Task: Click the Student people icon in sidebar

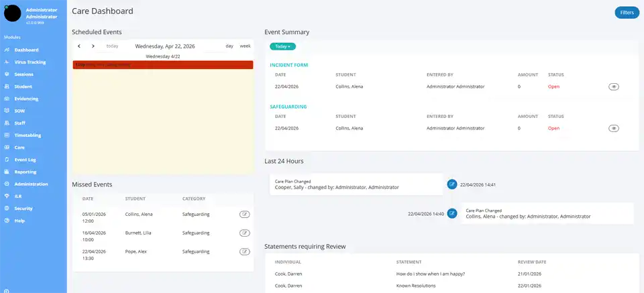Action: click(x=6, y=86)
